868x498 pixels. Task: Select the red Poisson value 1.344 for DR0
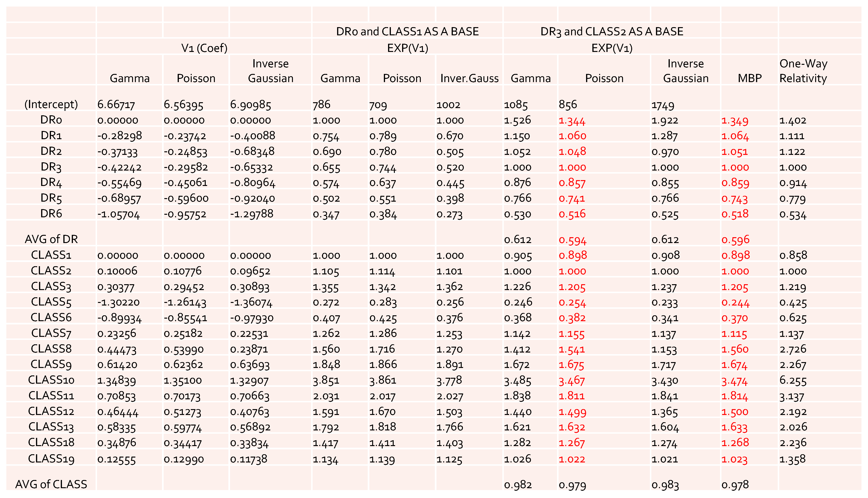point(572,120)
